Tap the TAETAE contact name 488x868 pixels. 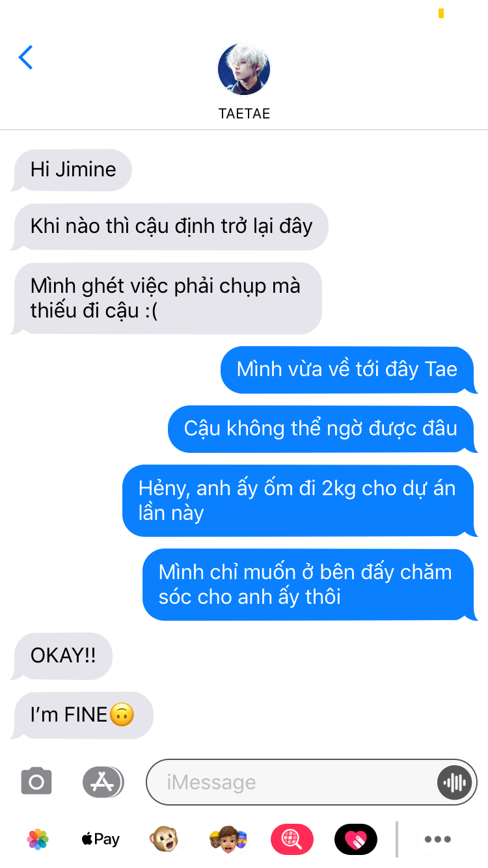(244, 114)
